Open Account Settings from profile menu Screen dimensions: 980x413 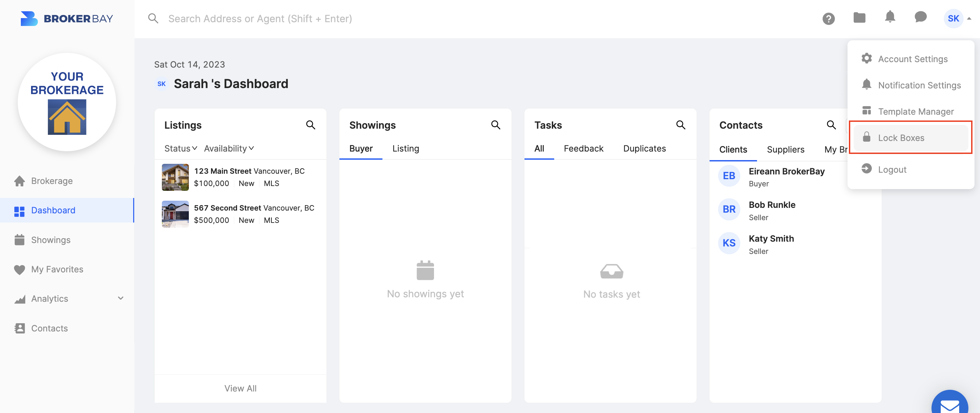(911, 59)
